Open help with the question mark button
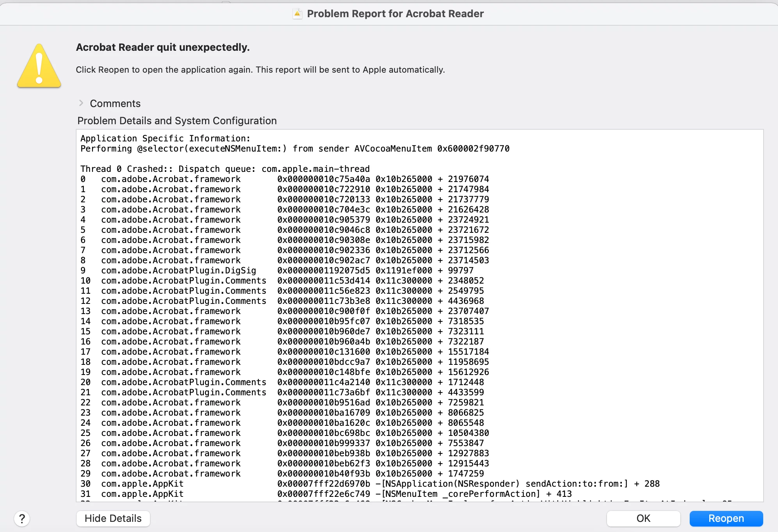The height and width of the screenshot is (532, 778). [x=22, y=518]
